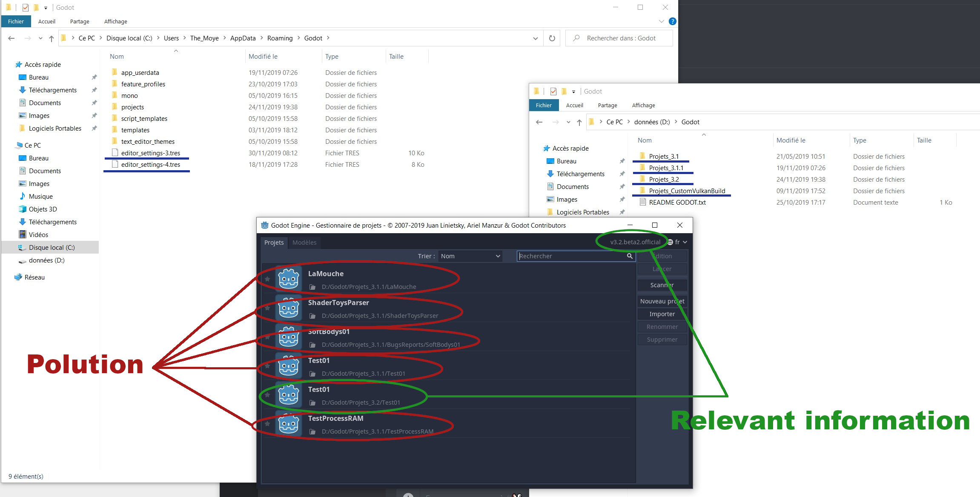Open Téléchargements from the Explorer sidebar
This screenshot has width=980, height=497.
[53, 90]
